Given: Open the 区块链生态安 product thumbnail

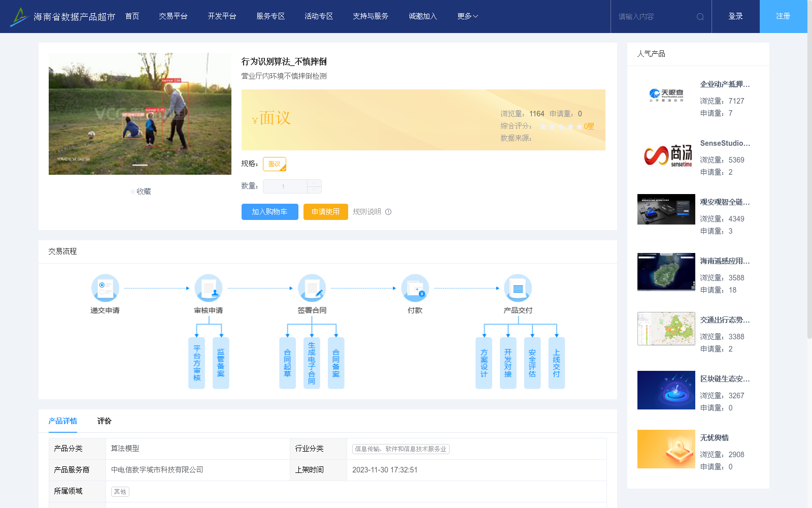Looking at the screenshot, I should [666, 390].
